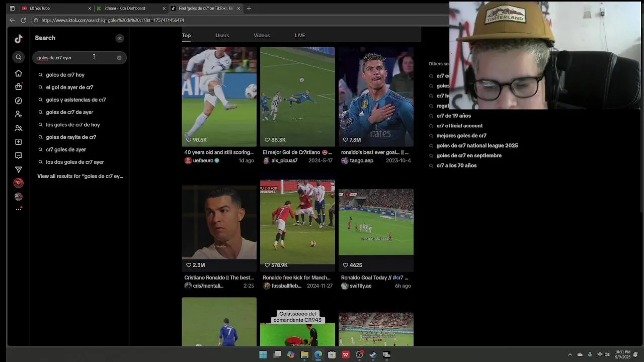Open the TikTok Shop bag icon
This screenshot has width=644, height=362.
click(19, 87)
